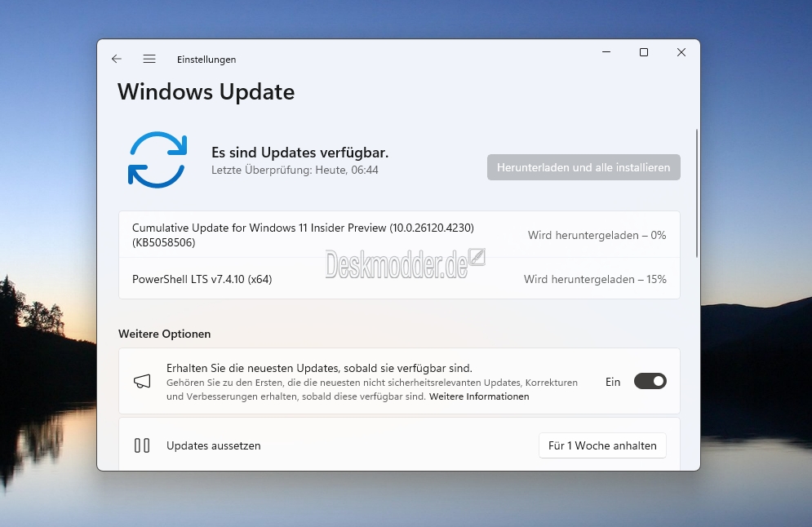Minimize the Einstellungen window
The height and width of the screenshot is (527, 812).
pos(606,52)
